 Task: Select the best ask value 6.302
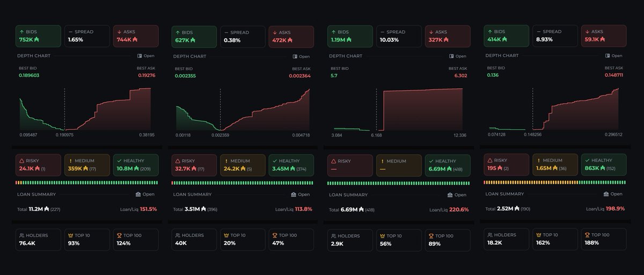coord(460,76)
